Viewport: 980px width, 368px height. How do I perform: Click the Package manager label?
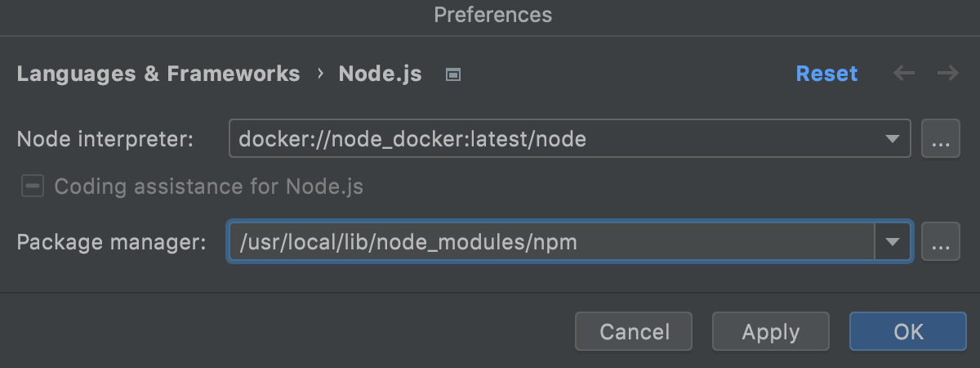click(x=111, y=243)
